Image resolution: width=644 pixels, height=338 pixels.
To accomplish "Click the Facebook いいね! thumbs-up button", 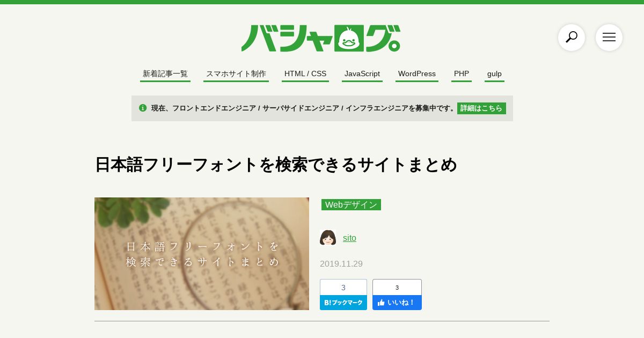I will (x=397, y=303).
